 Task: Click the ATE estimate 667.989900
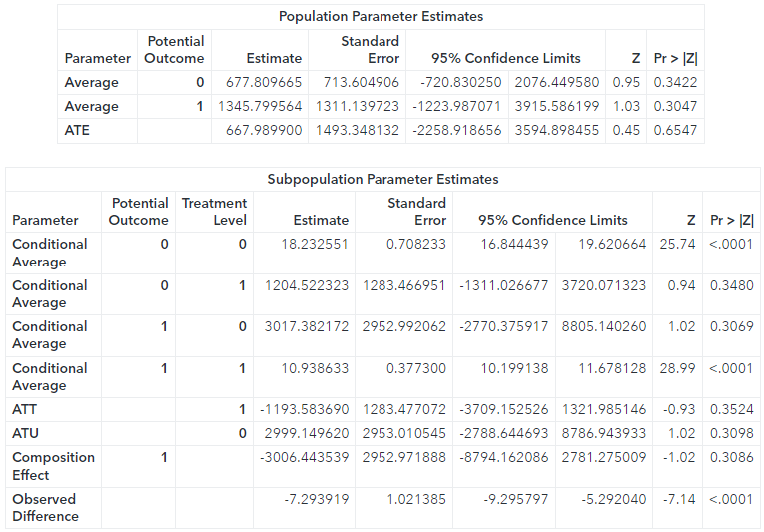(x=264, y=130)
